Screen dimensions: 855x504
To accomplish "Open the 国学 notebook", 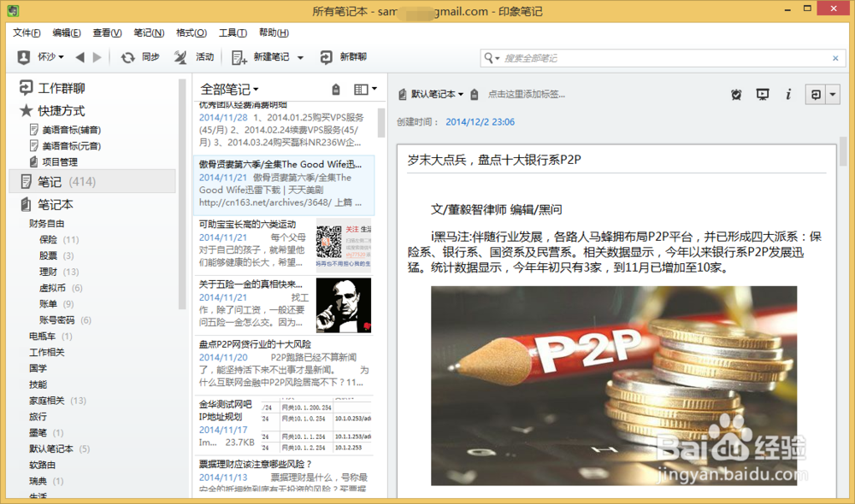I will coord(38,368).
